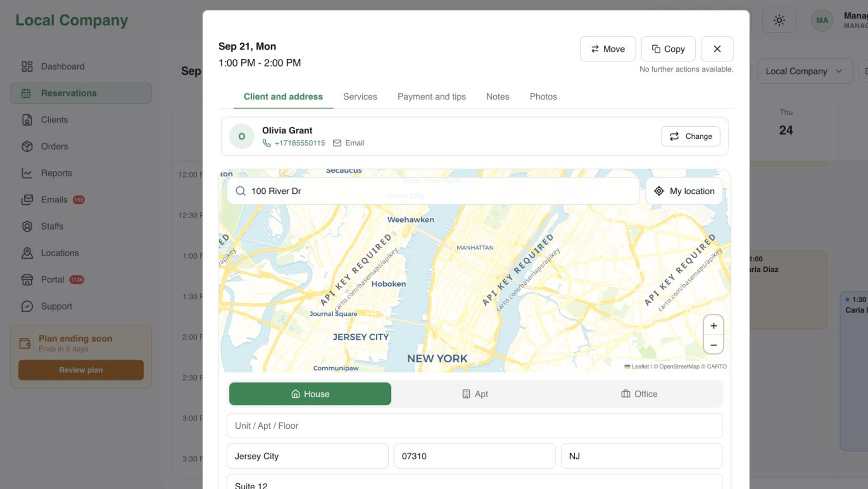Open the Photos tab
This screenshot has height=489, width=868.
pyautogui.click(x=543, y=97)
